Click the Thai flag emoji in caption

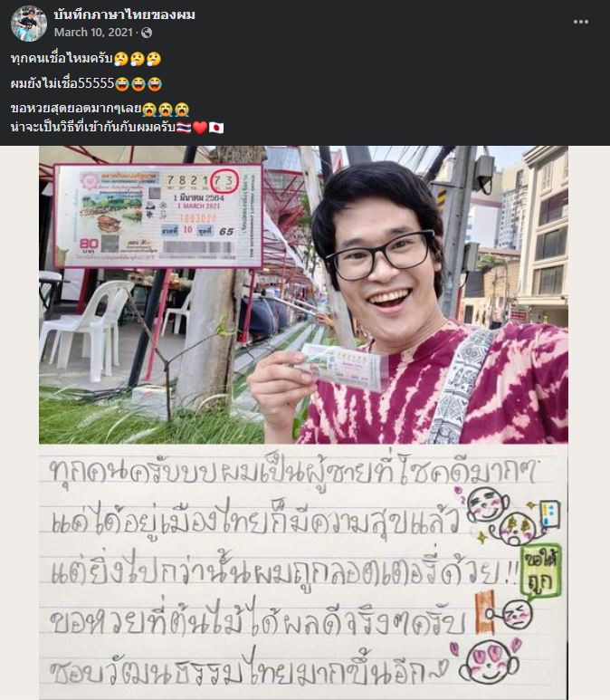(184, 128)
